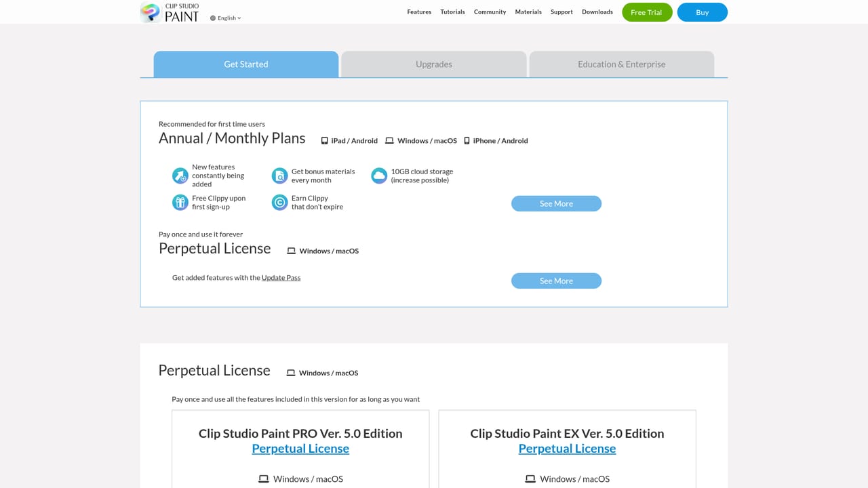The height and width of the screenshot is (488, 868).
Task: Click "Recommended for first time users" text
Action: [x=212, y=124]
